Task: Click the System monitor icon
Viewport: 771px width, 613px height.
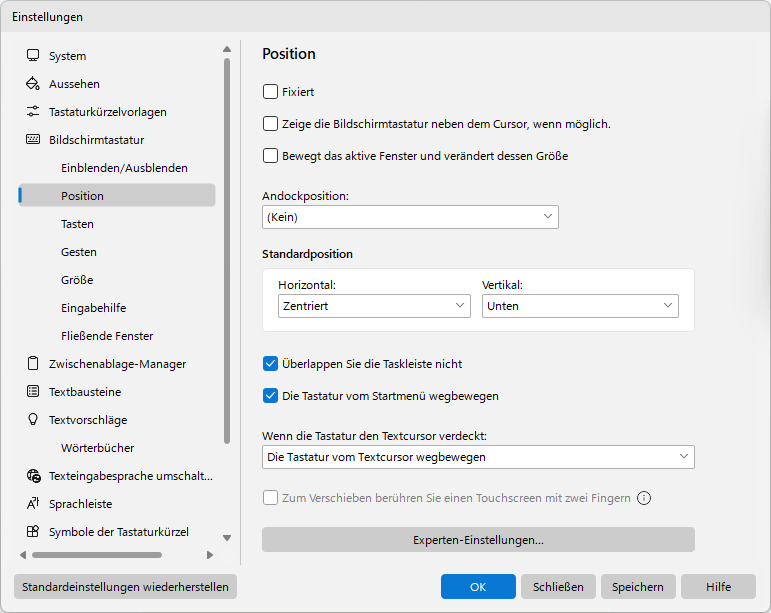Action: (33, 56)
